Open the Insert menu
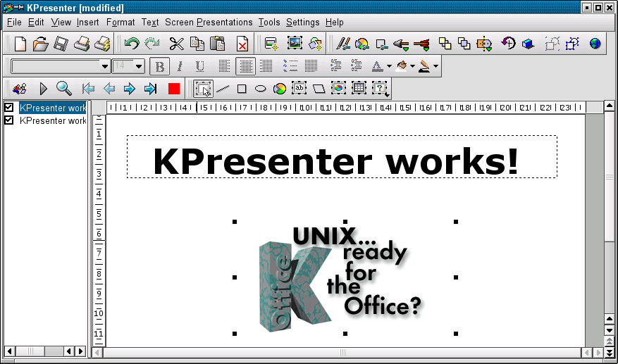 click(x=88, y=23)
